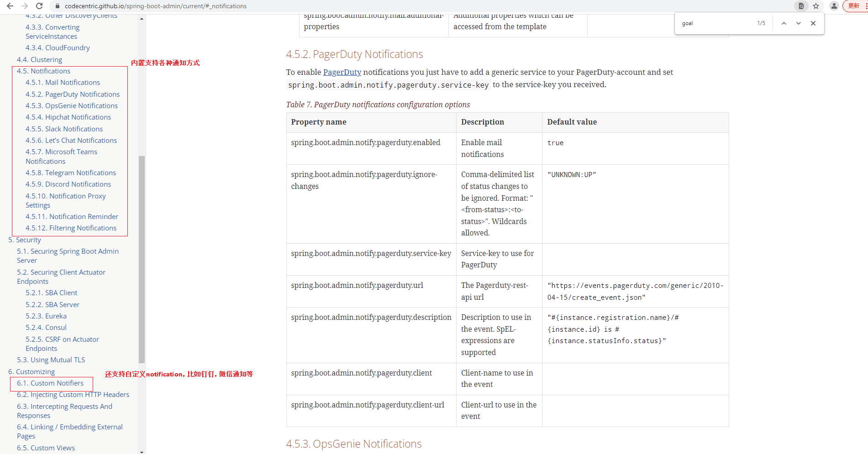Open the Chrome profile avatar
Image resolution: width=868 pixels, height=454 pixels.
point(834,6)
